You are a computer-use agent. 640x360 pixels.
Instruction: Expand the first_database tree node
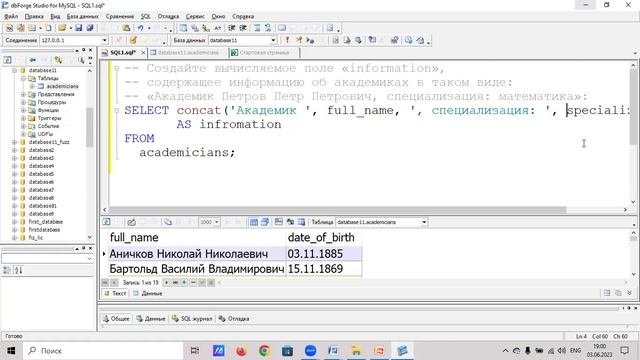click(14, 222)
